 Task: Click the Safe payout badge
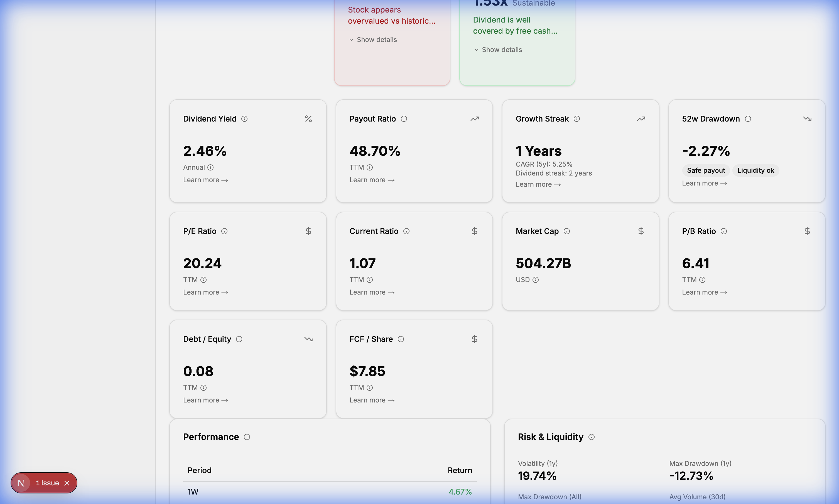click(x=705, y=171)
